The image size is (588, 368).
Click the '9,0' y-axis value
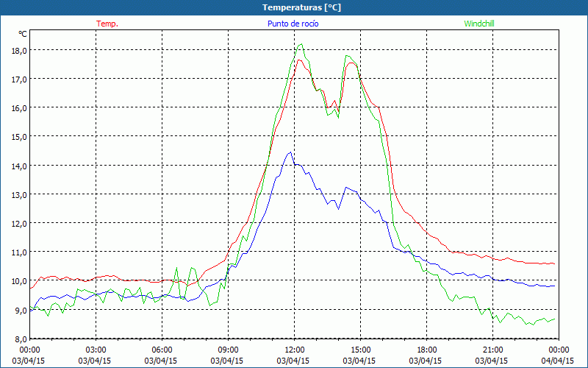21,310
